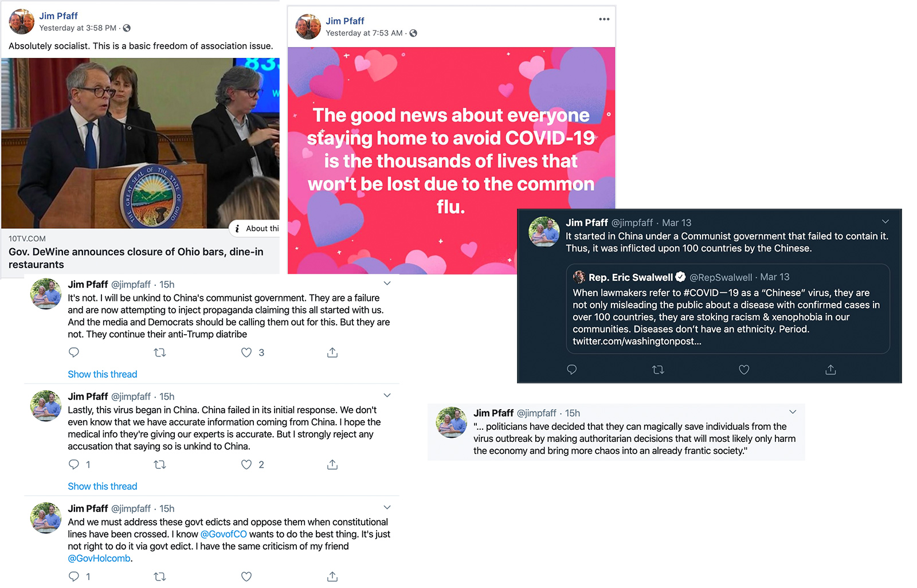Open the three-dots menu on the hearts post
917x588 pixels.
[x=604, y=19]
